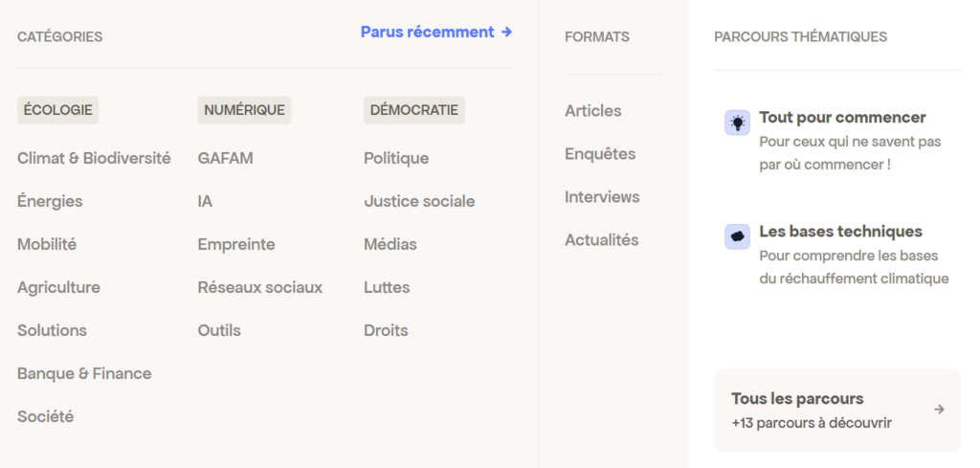Open the Actualités format link
The image size is (980, 468).
[x=601, y=240]
